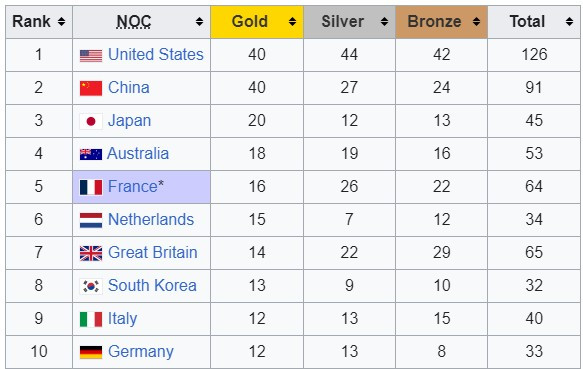Click the Great Britain flag icon
This screenshot has height=369, width=583.
91,253
